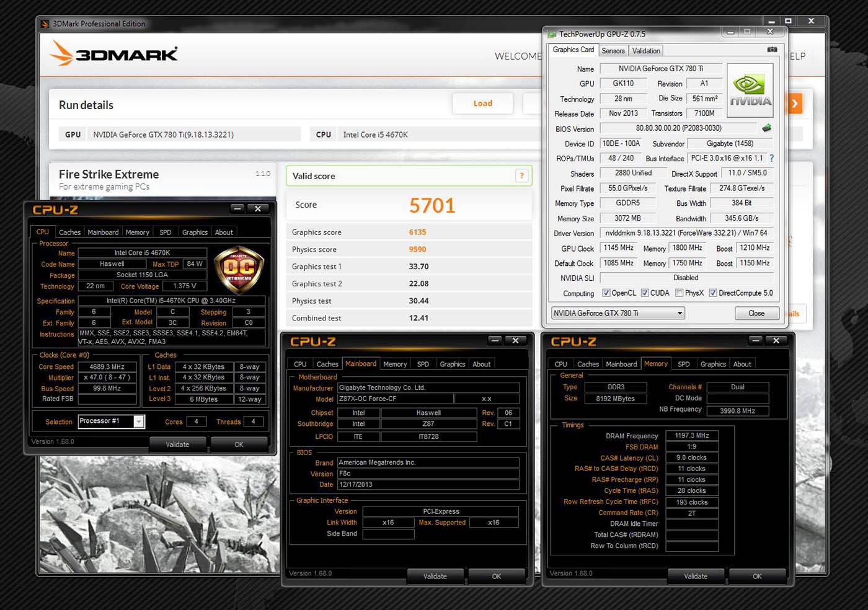
Task: Click the BIOS save icon in GPU-Z
Action: click(767, 128)
